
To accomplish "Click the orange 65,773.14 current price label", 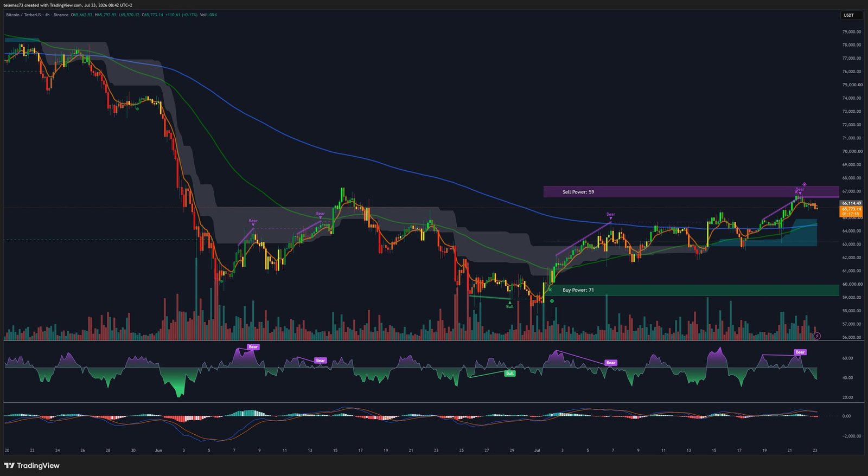I will tap(851, 209).
